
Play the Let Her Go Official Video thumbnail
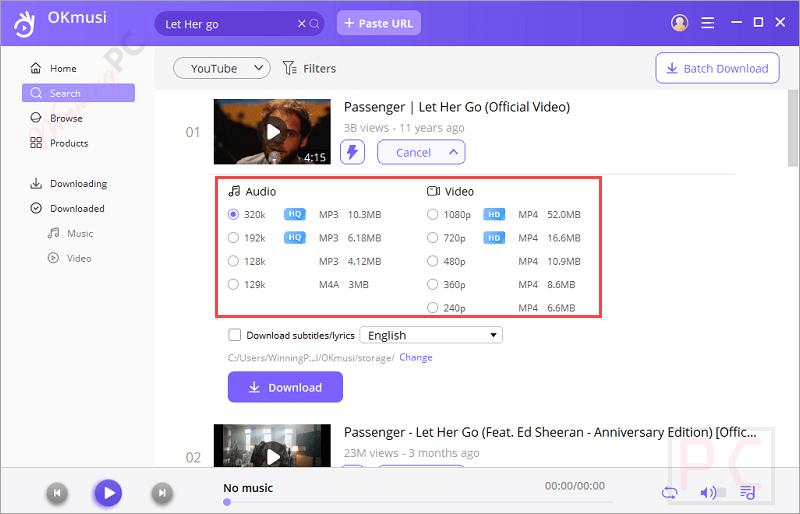pos(273,132)
